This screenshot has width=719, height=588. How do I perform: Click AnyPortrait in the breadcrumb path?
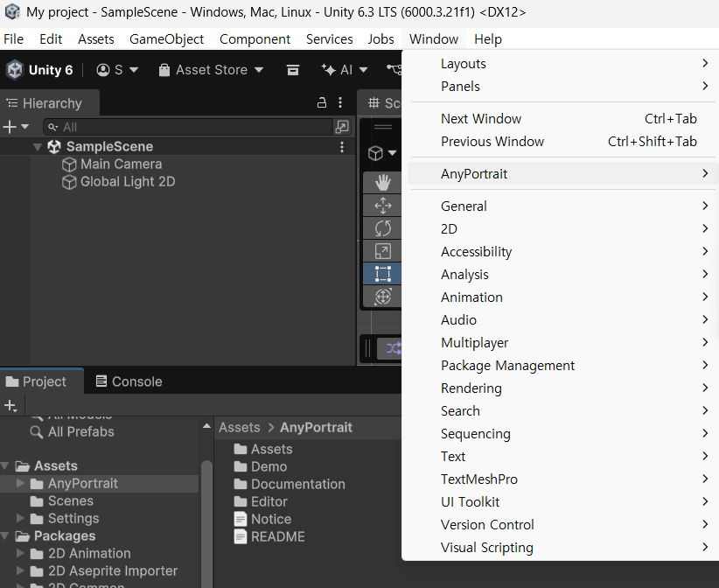click(316, 428)
